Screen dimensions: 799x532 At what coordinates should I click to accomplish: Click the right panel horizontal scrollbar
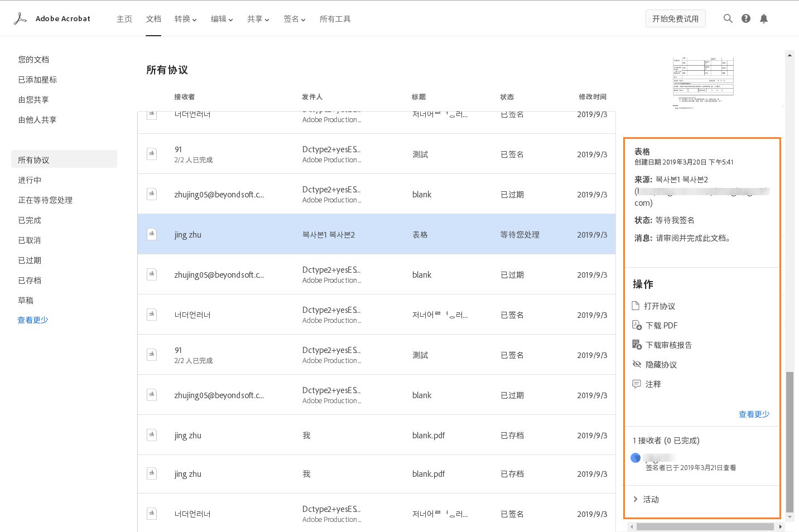pos(705,526)
